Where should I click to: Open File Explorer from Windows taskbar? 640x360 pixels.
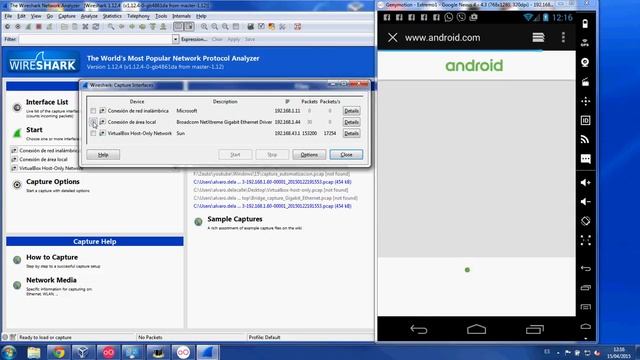point(33,353)
